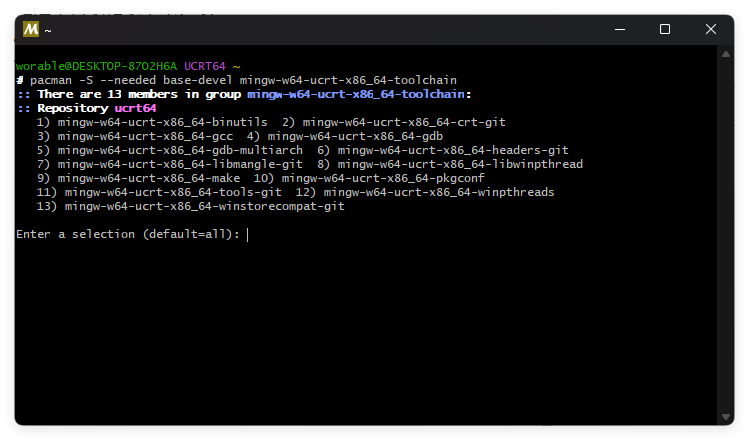Image resolution: width=749 pixels, height=440 pixels.
Task: Click the mingw-w64-ucrt-x86_64-winstorecompat-git entry
Action: click(204, 206)
